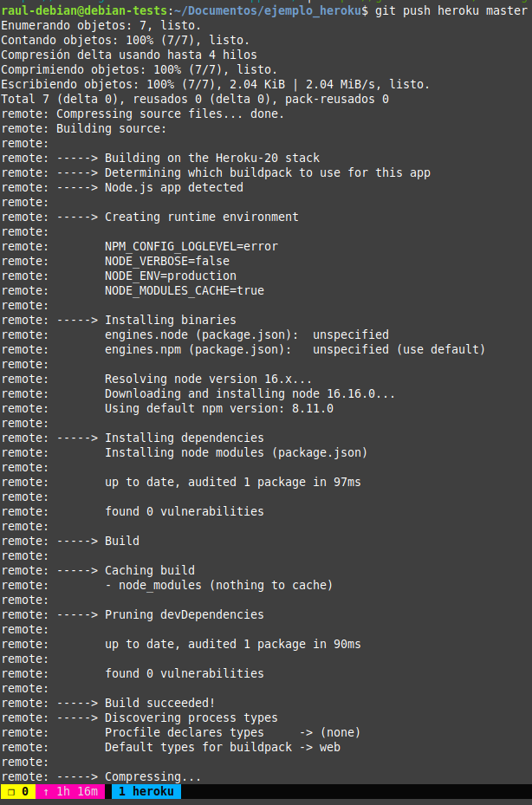
Task: Click the "Resolving node version 16.x..." line
Action: tap(208, 379)
